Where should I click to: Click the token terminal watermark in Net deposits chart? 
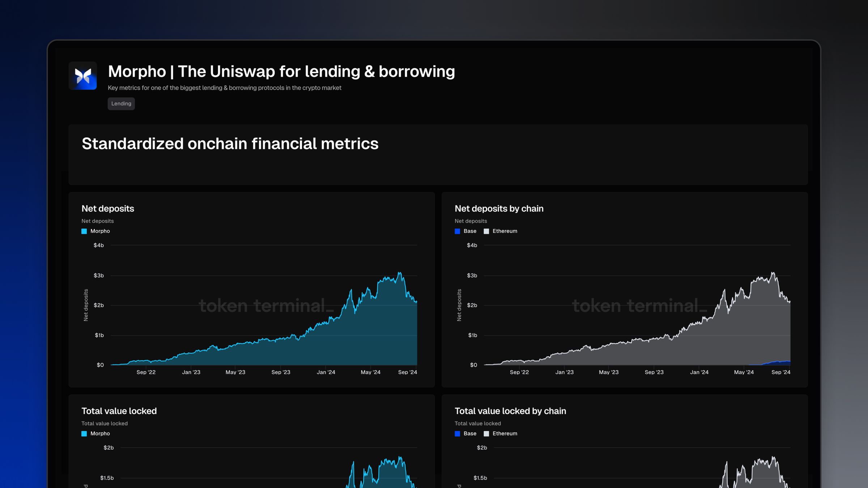pyautogui.click(x=266, y=305)
